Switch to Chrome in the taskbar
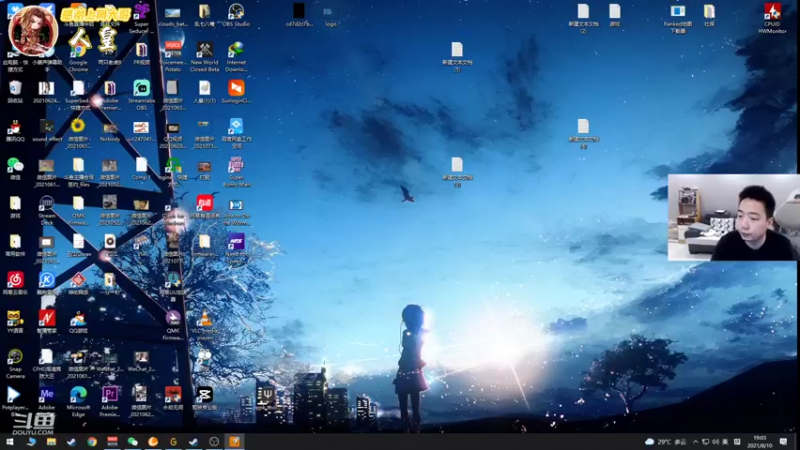 coord(92,442)
